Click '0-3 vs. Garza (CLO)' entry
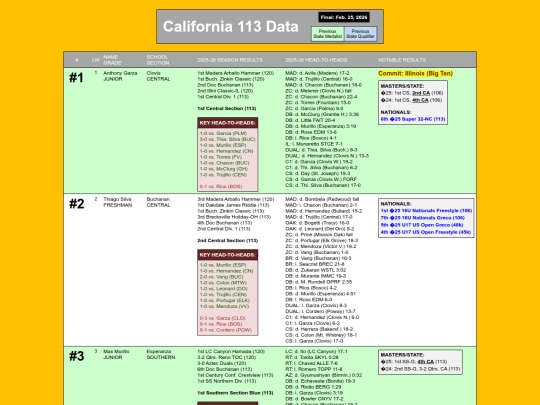540x405 pixels. click(222, 318)
